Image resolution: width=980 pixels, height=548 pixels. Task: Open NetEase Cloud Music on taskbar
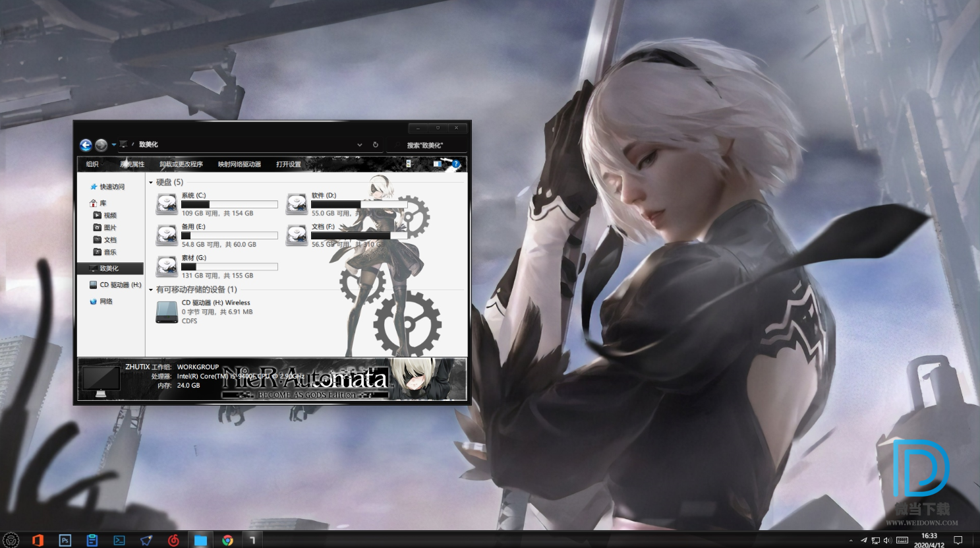click(x=173, y=540)
